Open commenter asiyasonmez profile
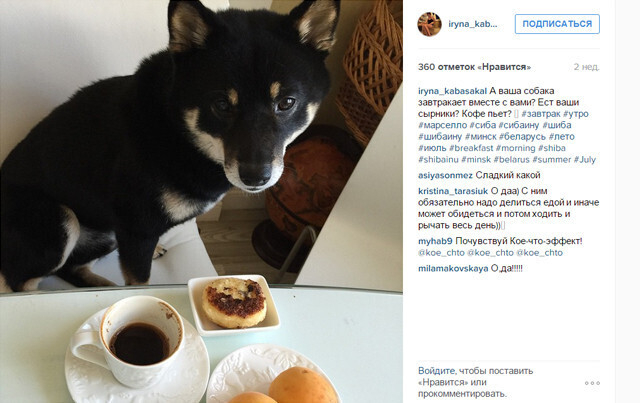Image resolution: width=640 pixels, height=403 pixels. [x=445, y=176]
